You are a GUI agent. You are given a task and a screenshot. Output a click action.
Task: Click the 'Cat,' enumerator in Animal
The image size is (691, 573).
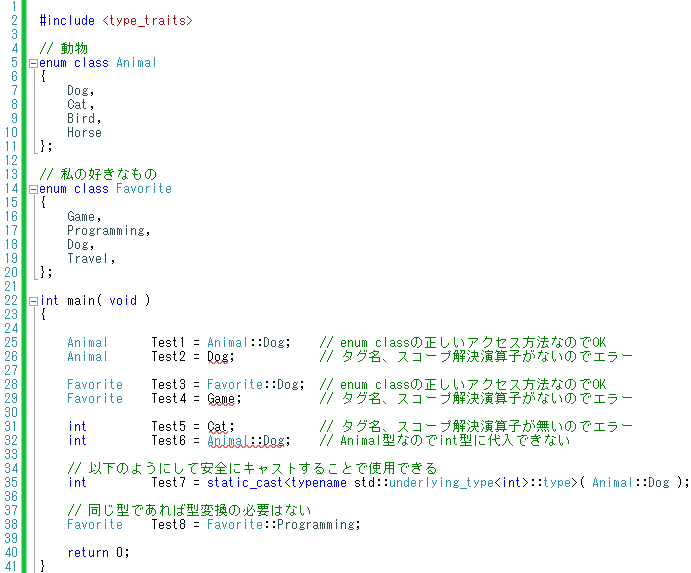click(80, 104)
